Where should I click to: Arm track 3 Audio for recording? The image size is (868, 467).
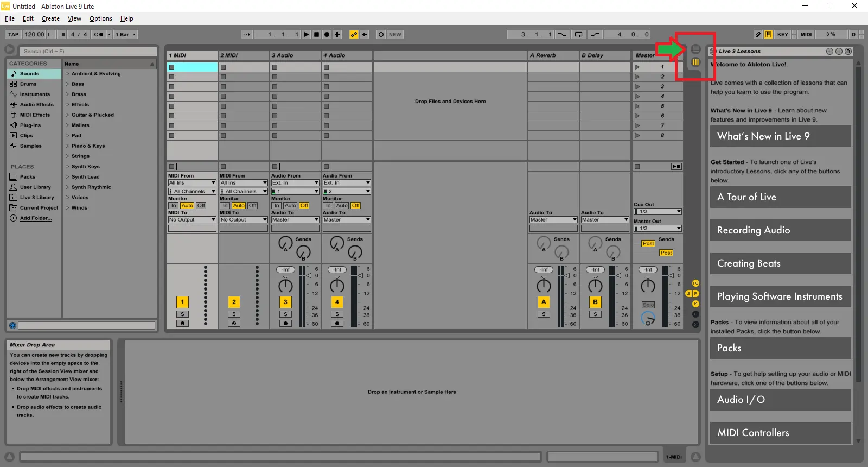point(285,324)
